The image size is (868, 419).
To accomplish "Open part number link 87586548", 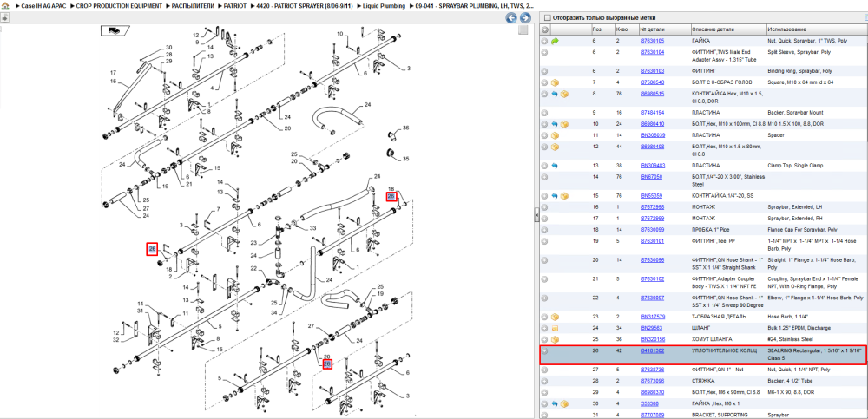I will (652, 82).
